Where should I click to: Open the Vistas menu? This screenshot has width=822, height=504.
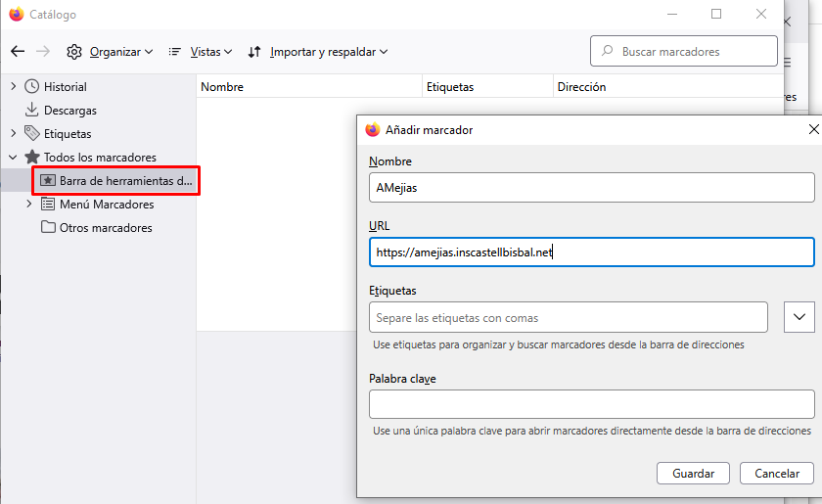point(201,52)
